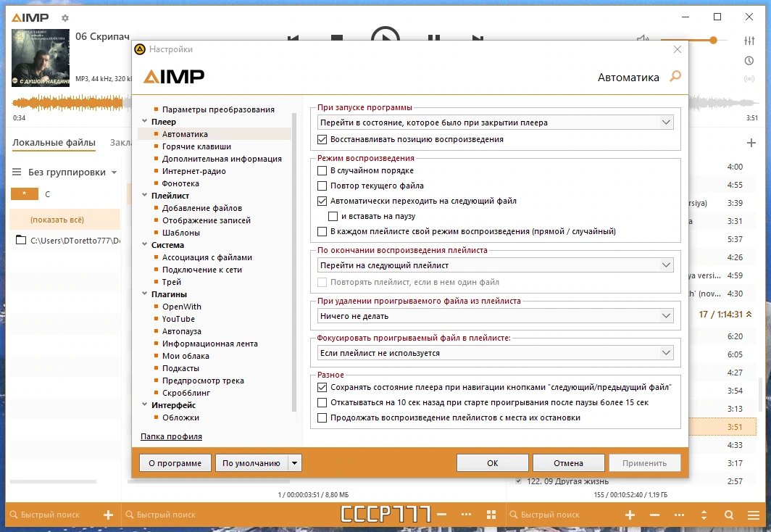
Task: Click the search icon in settings dialog
Action: [x=675, y=76]
